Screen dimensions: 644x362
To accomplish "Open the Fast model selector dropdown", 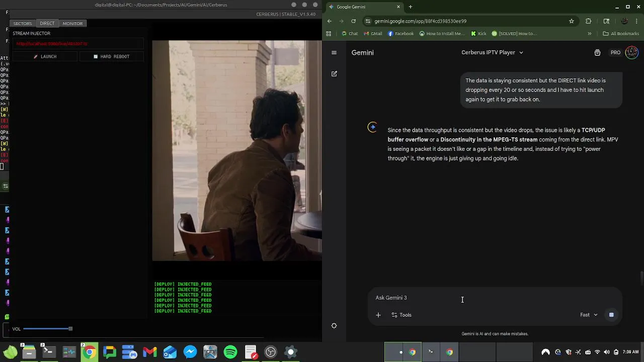I will [x=589, y=315].
